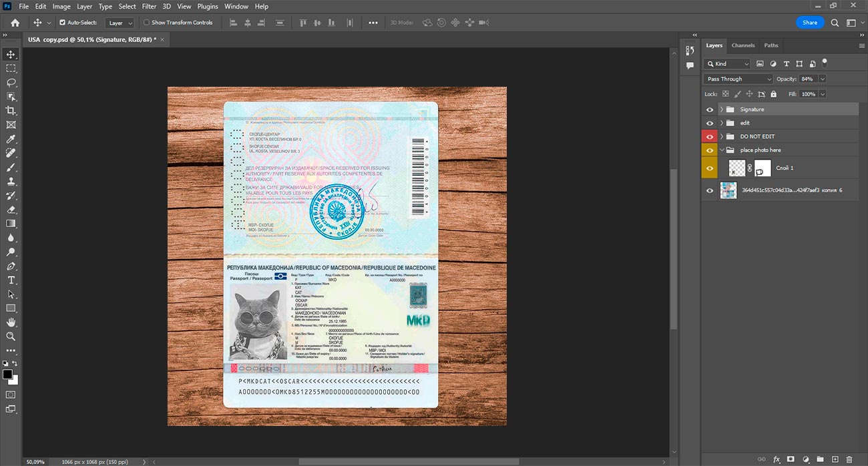Open the Auto-Select Layer dropdown
Image resolution: width=868 pixels, height=466 pixels.
121,23
